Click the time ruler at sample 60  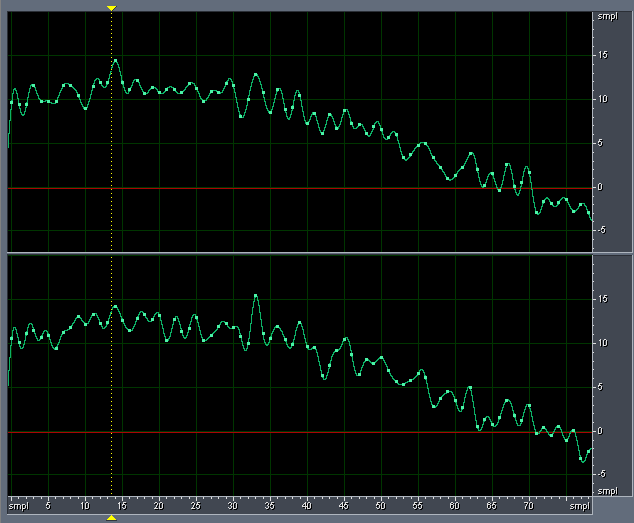[x=455, y=506]
